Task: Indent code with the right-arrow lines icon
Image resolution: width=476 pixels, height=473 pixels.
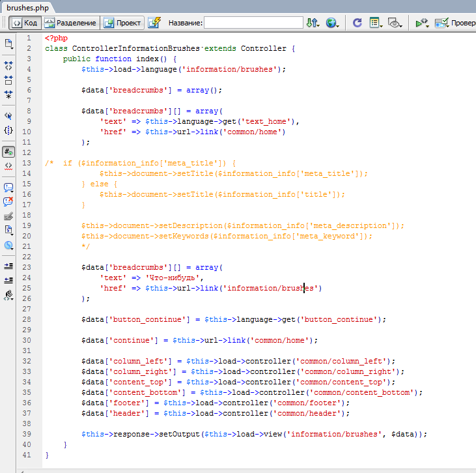Action: (8, 266)
